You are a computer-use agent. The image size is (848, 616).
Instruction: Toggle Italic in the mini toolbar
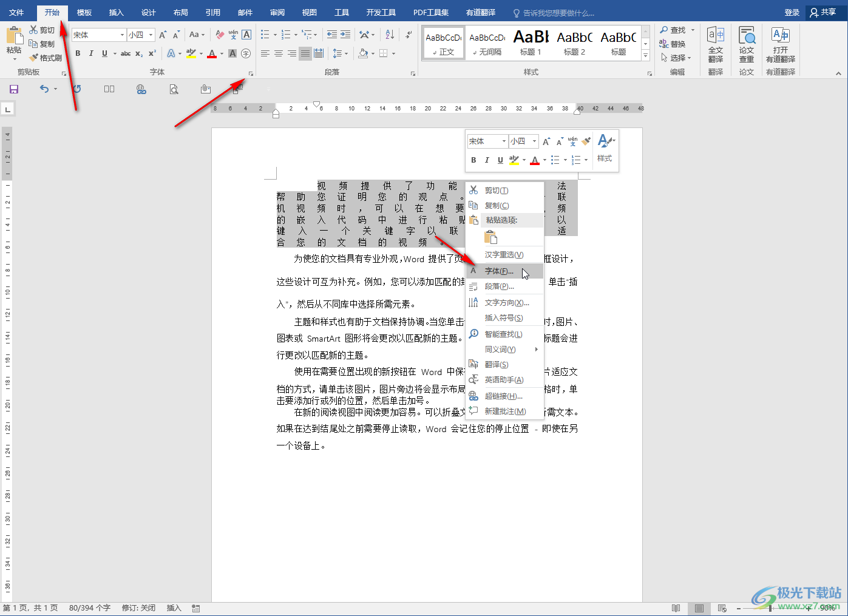click(487, 160)
